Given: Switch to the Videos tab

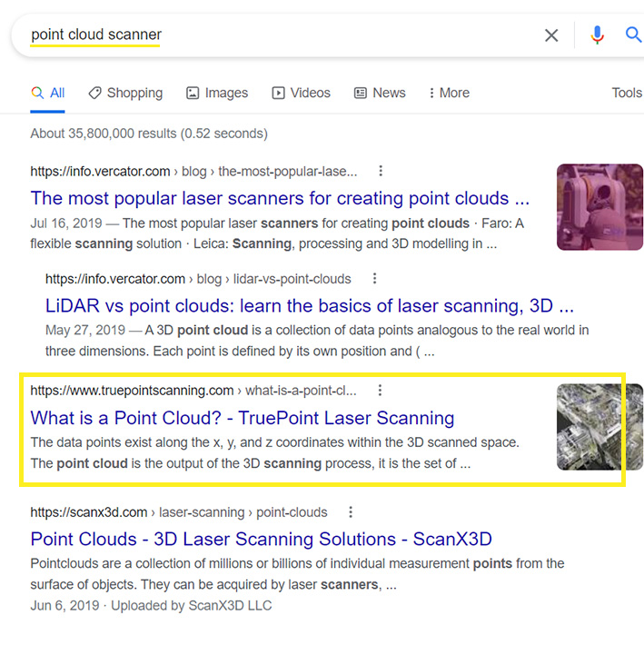Looking at the screenshot, I should (301, 93).
